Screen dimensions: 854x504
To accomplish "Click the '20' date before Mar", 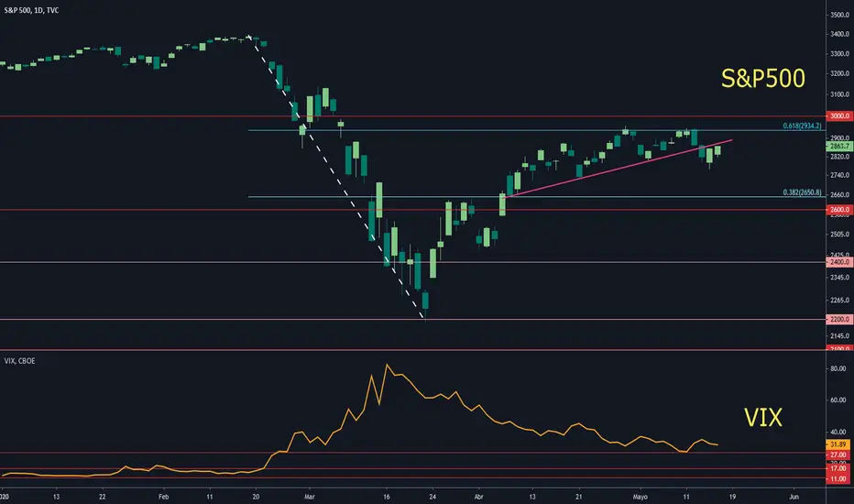I will pyautogui.click(x=256, y=497).
